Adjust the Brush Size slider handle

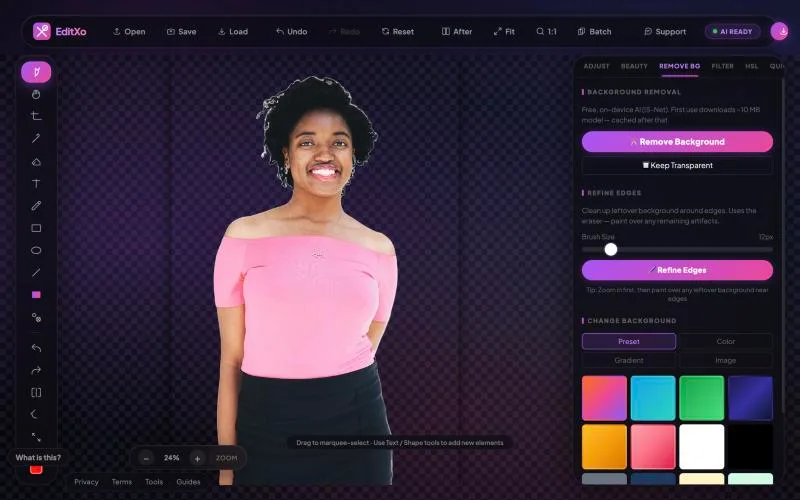pos(611,249)
